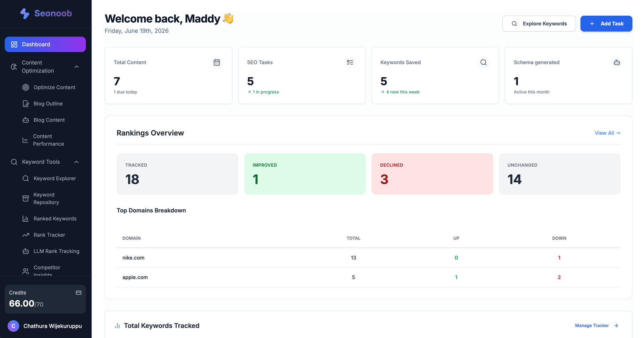Click the Ranked Keywords bar chart icon
Screen dimensions: 644x338
26,218
